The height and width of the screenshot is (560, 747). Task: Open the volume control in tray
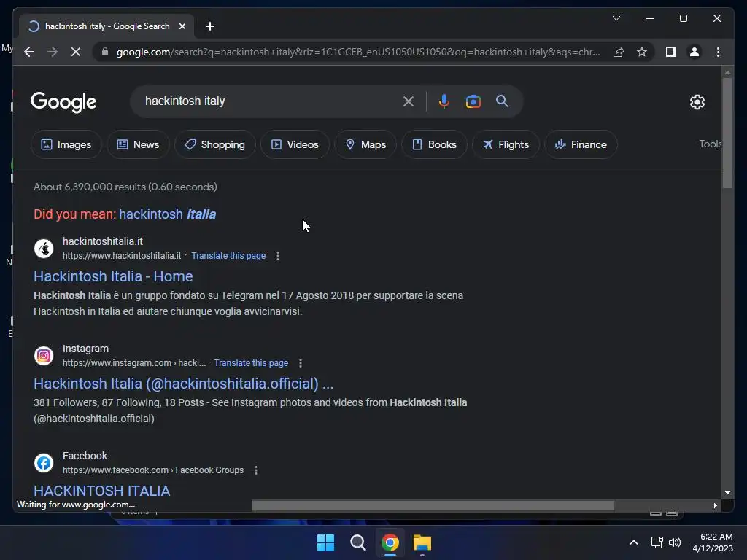675,542
